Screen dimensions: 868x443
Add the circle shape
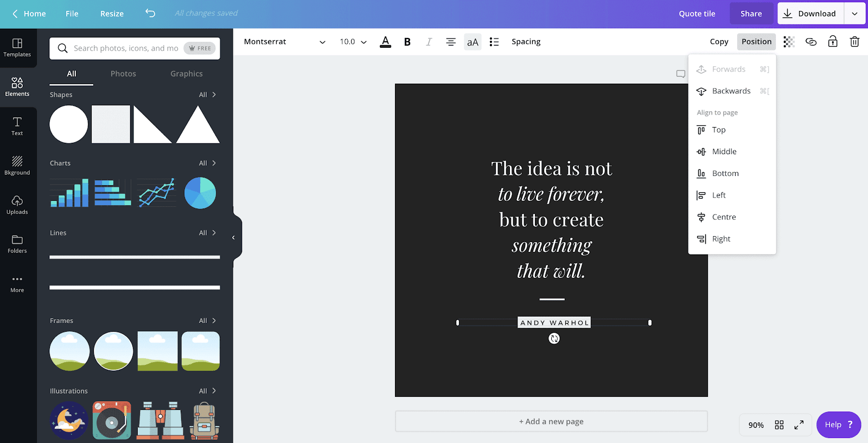69,124
